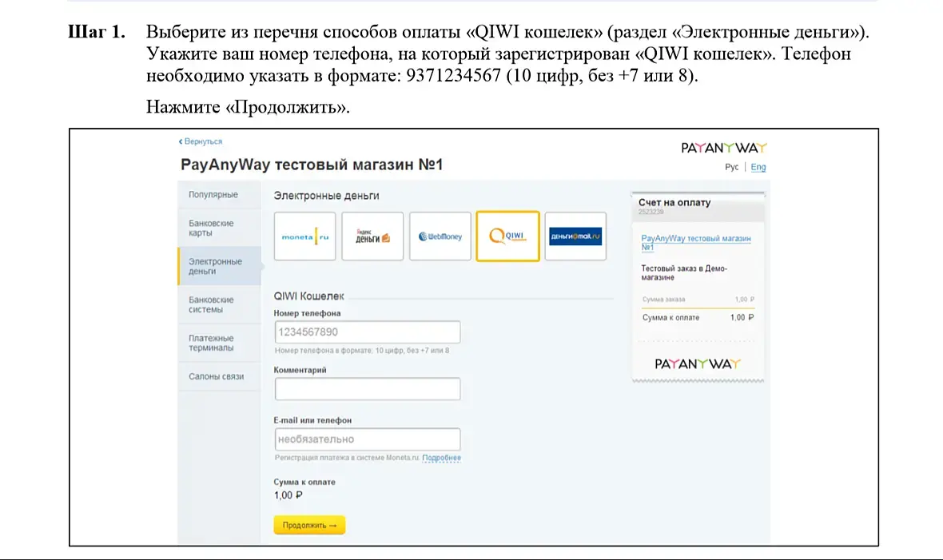Focus the Номер телефона input field
Viewport: 943px width, 560px height.
tap(368, 332)
